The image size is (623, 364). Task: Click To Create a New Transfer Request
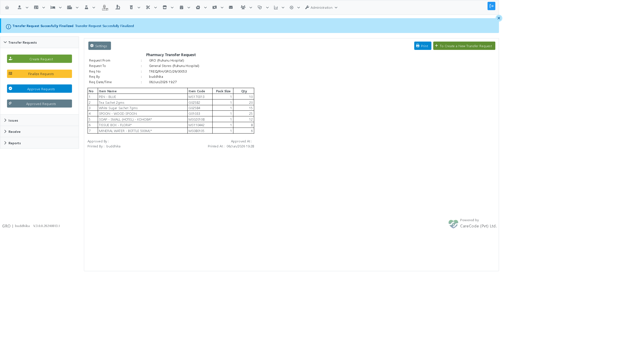[464, 46]
